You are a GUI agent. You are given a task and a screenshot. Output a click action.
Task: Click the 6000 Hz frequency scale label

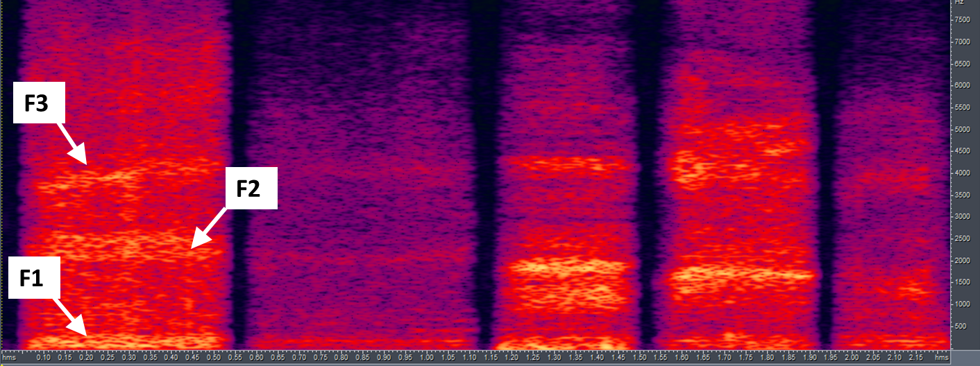(963, 85)
